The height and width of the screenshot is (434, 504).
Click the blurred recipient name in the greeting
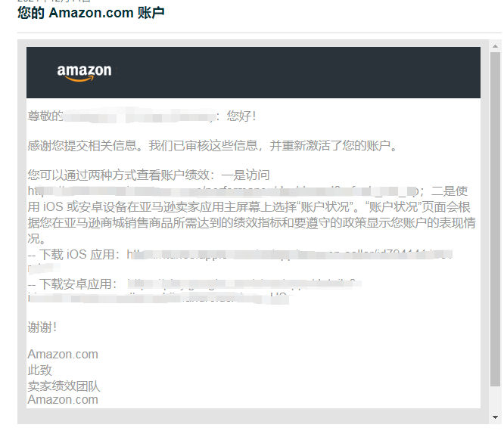[x=140, y=116]
